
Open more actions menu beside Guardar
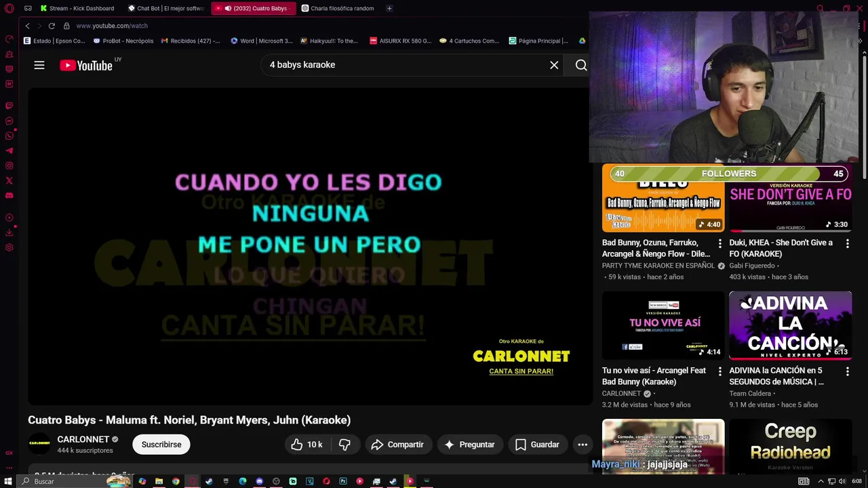[583, 445]
